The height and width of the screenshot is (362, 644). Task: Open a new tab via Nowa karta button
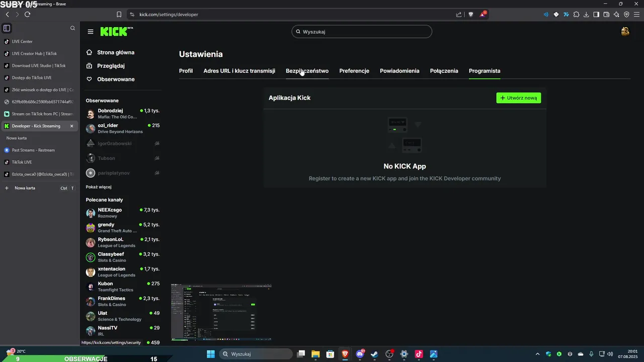pyautogui.click(x=39, y=188)
